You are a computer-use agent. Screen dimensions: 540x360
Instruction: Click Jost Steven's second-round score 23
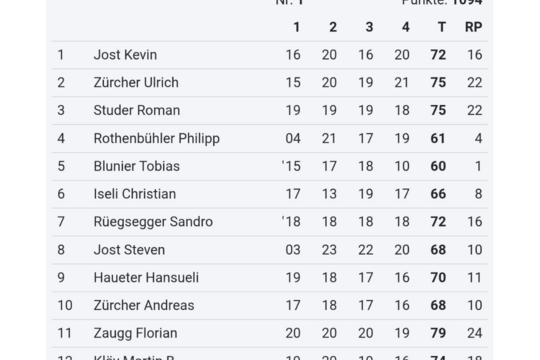coord(329,250)
